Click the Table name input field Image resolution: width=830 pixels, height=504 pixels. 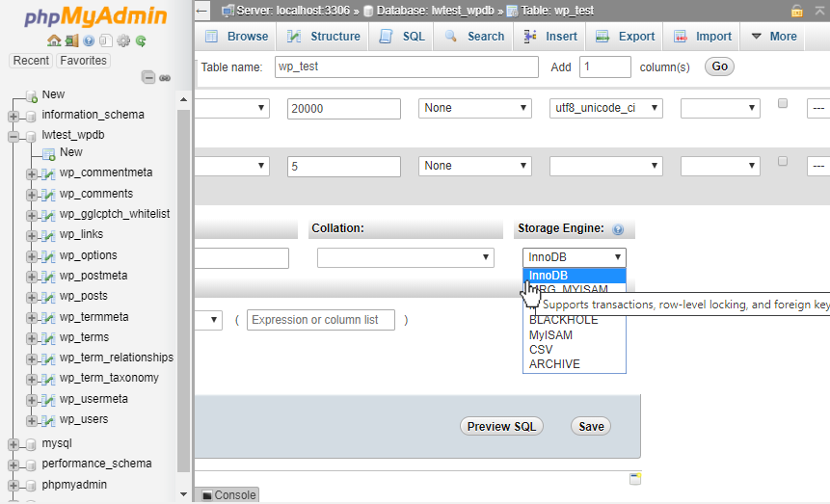(405, 66)
